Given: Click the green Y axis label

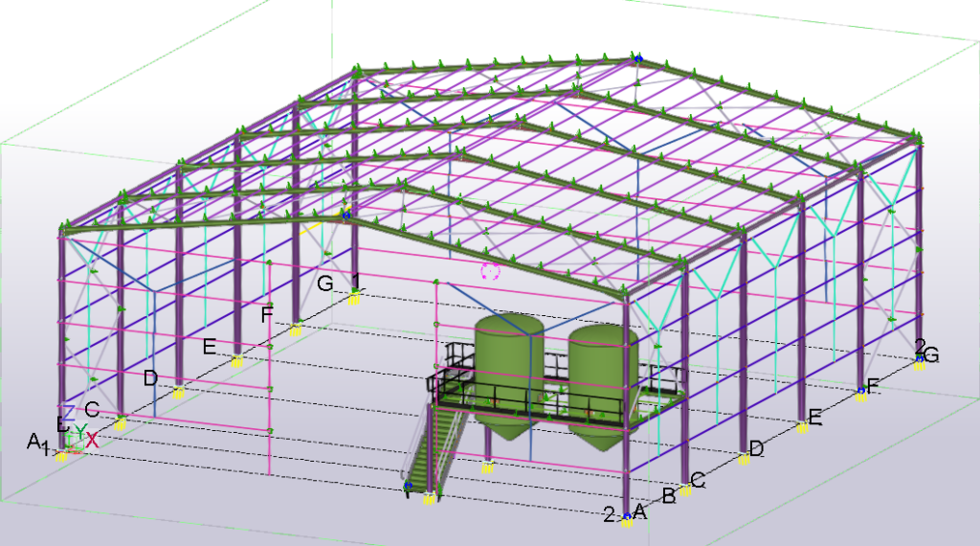Looking at the screenshot, I should [x=80, y=432].
